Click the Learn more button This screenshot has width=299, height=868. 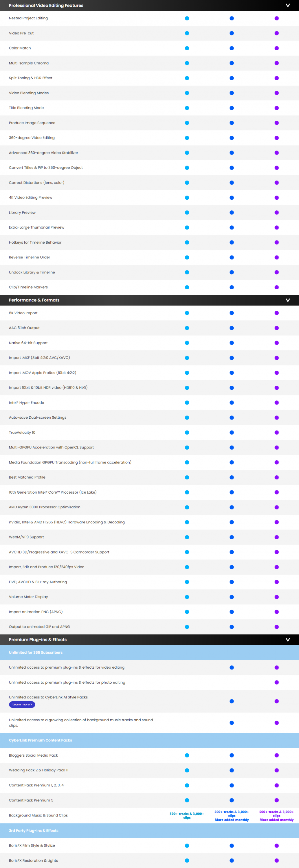point(22,704)
